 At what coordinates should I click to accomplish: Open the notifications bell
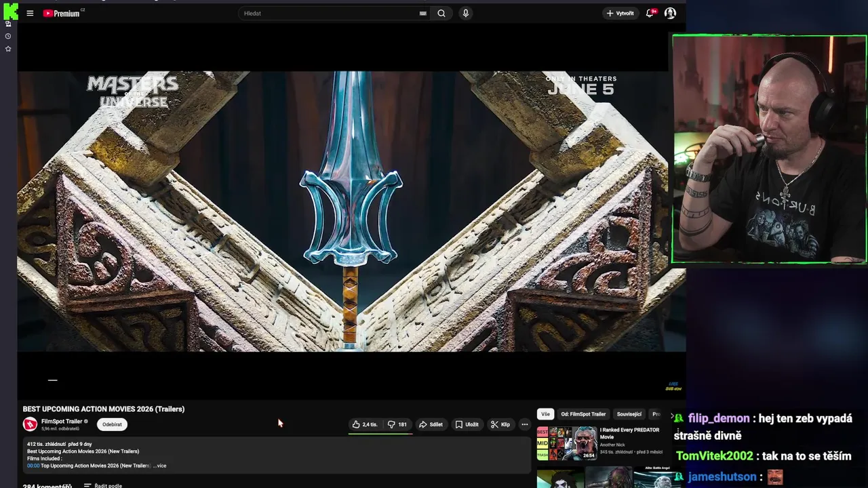click(650, 13)
